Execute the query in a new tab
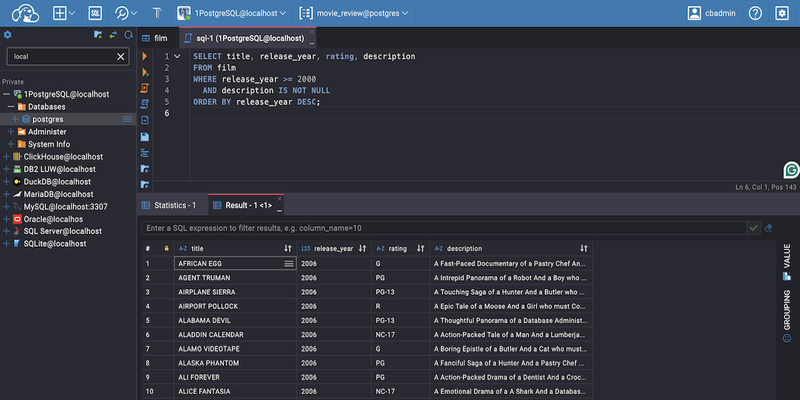 tap(145, 72)
